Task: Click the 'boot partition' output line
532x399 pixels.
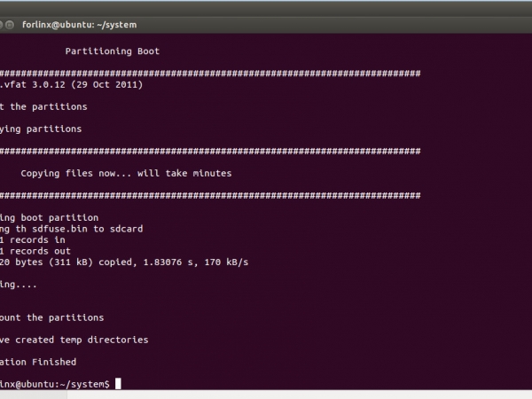Action: point(50,217)
